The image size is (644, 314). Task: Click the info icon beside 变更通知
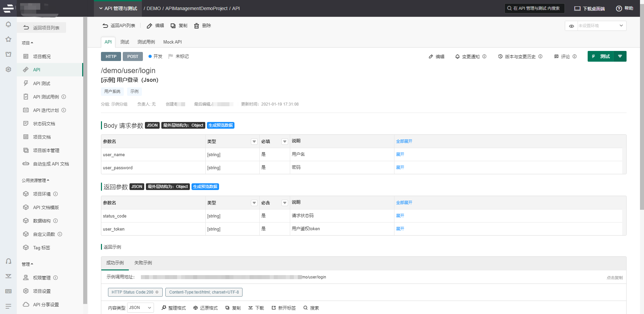pos(484,57)
